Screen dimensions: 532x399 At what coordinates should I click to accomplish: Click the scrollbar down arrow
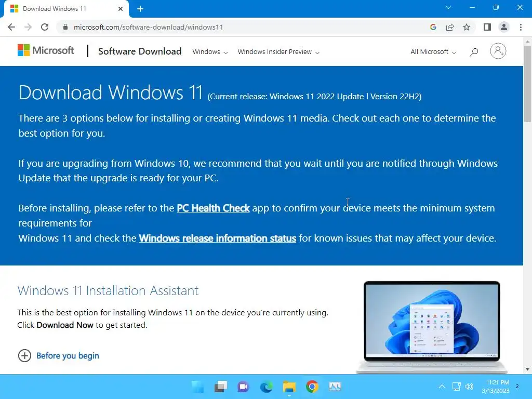click(527, 369)
